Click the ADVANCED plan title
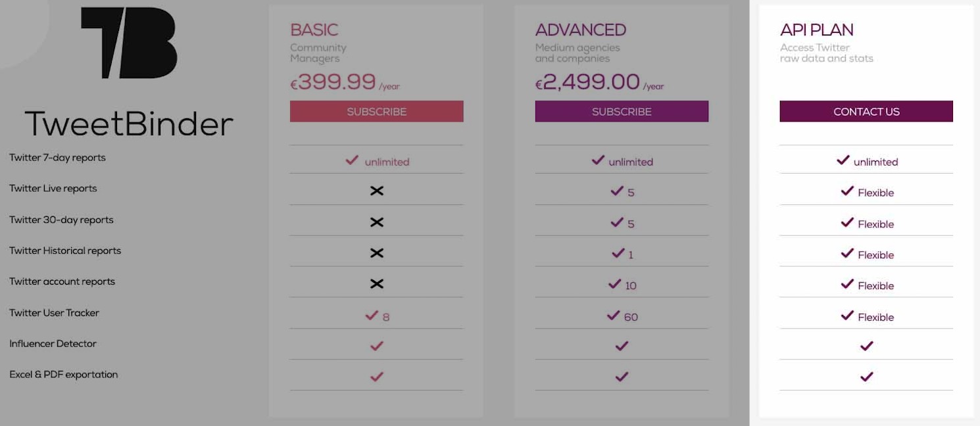This screenshot has width=980, height=426. click(580, 30)
